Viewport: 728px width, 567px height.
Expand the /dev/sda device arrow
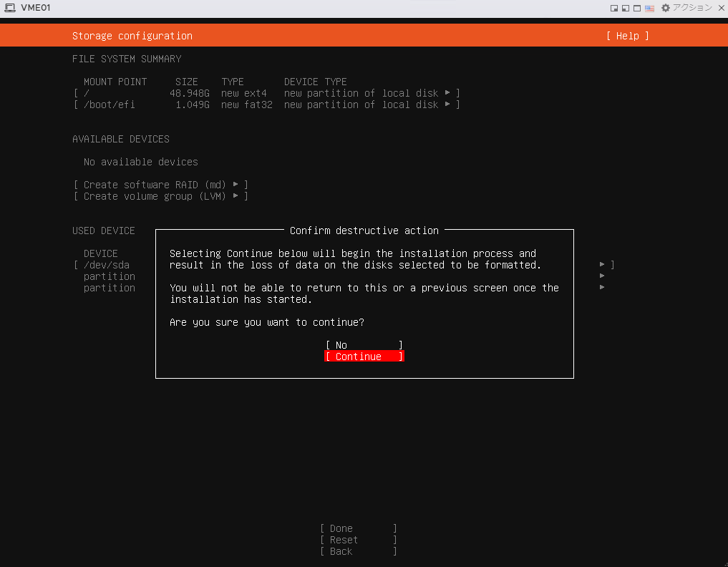[x=602, y=264]
